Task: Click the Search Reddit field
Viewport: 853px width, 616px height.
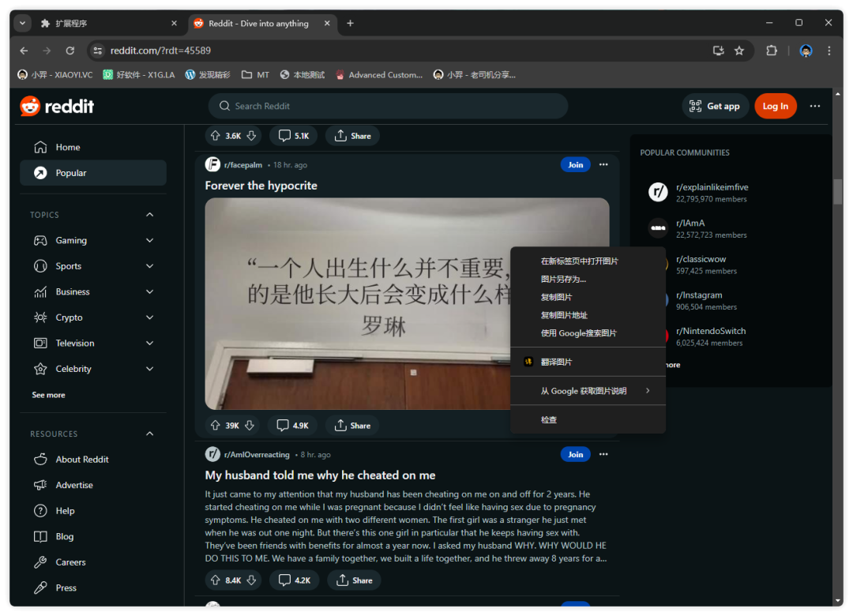Action: pos(387,106)
